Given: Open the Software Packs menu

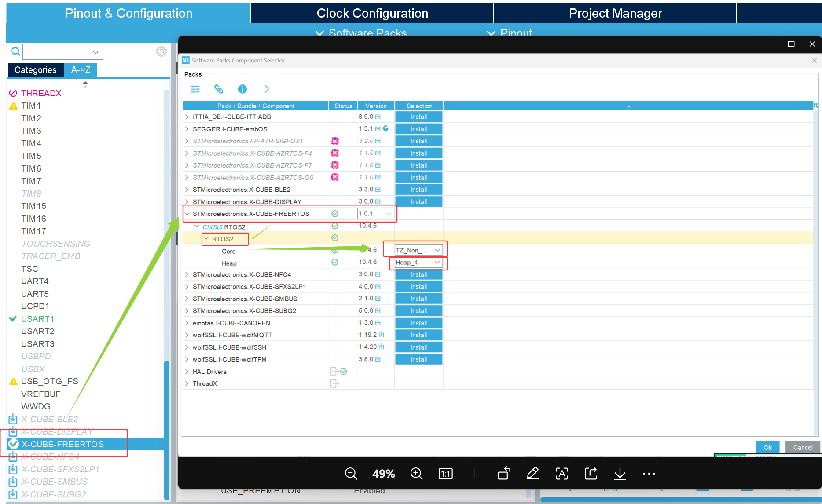Looking at the screenshot, I should (x=361, y=33).
